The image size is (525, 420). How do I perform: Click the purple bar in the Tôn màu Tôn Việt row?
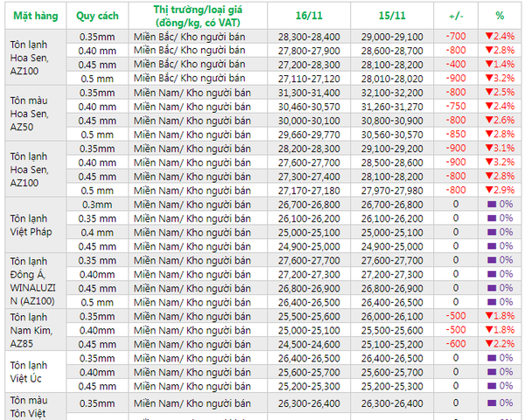[492, 402]
